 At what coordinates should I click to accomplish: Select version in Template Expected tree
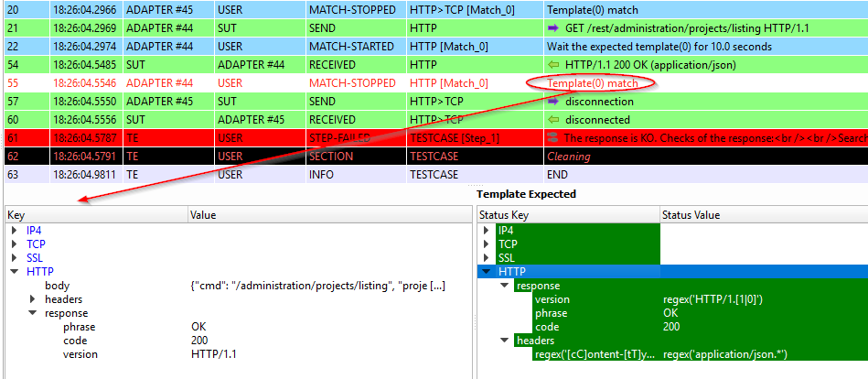[x=552, y=299]
